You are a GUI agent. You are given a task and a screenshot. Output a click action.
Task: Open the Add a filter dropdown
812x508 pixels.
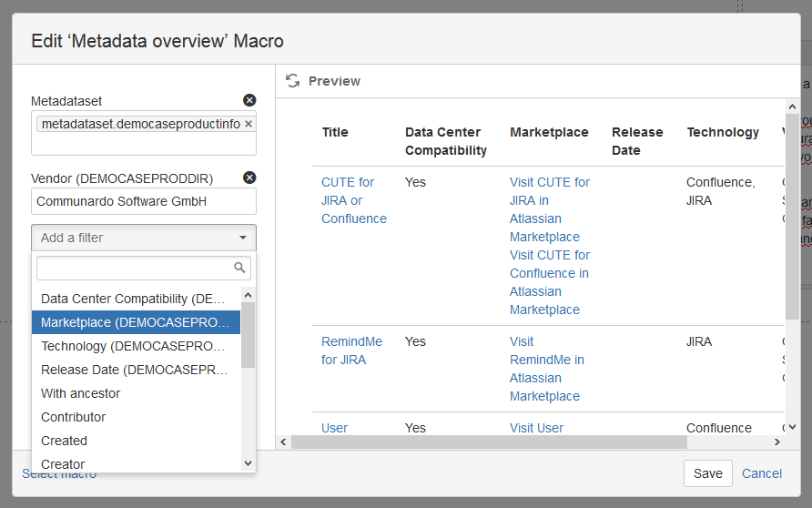(x=144, y=238)
